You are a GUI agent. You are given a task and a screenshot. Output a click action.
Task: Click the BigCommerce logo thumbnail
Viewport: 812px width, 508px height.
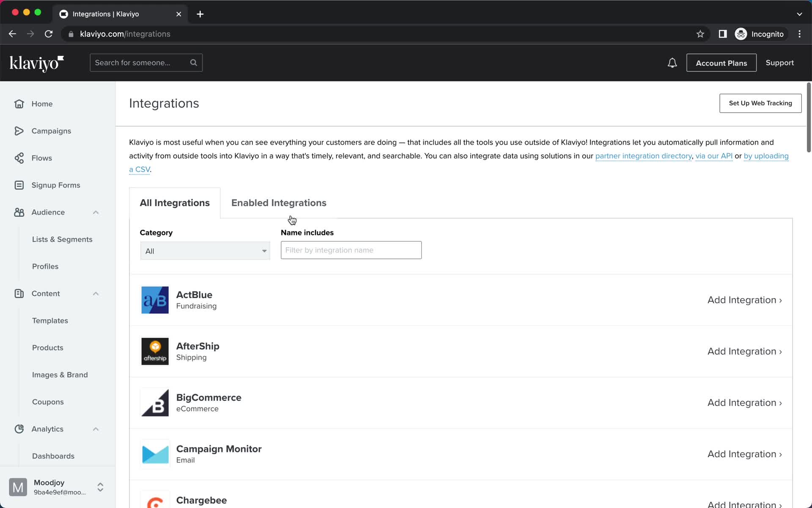point(155,403)
